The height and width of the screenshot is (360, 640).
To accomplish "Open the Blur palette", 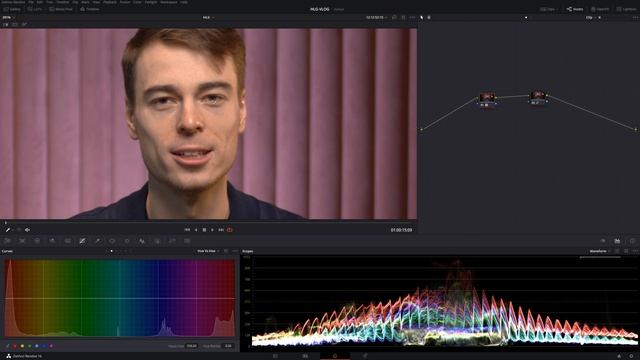I will pyautogui.click(x=142, y=241).
